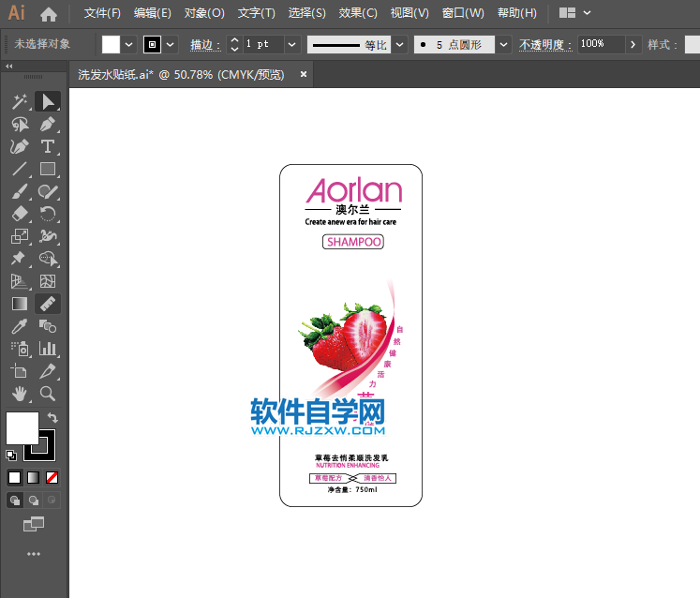Screen dimensions: 700x598
Task: Activate the Eraser tool
Action: [x=19, y=215]
